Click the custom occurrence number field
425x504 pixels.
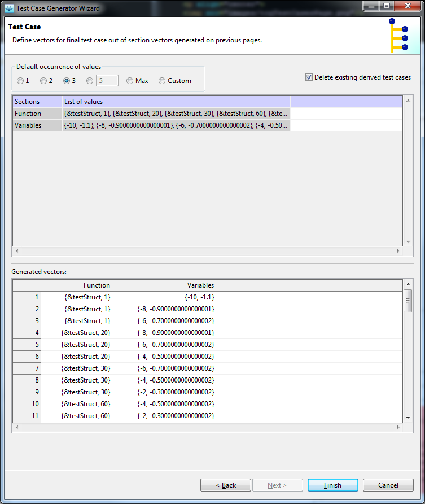coord(107,81)
